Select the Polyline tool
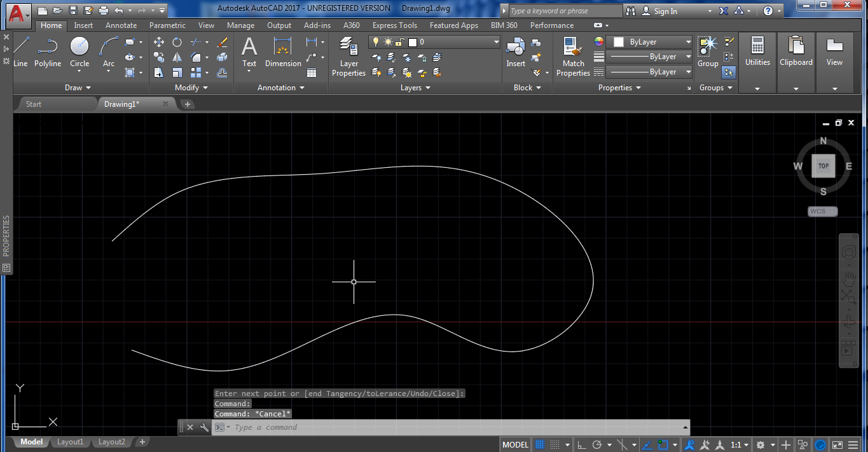This screenshot has width=868, height=452. [x=48, y=53]
